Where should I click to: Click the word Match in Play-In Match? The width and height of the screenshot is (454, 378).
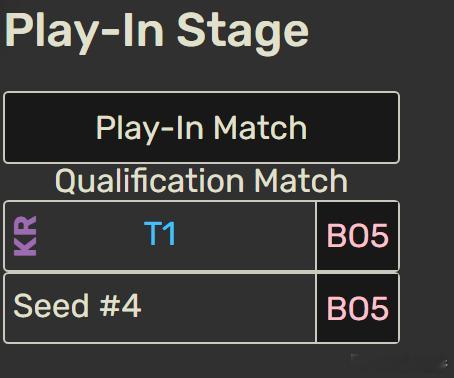tap(260, 128)
